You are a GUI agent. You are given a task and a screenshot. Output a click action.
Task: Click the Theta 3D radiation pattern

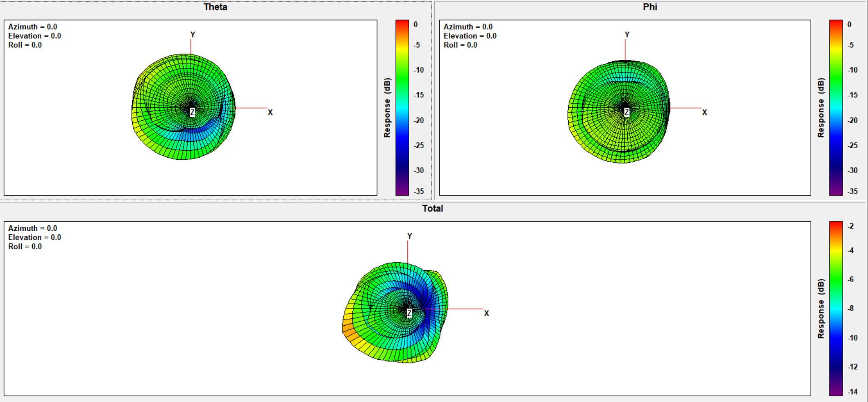point(184,107)
